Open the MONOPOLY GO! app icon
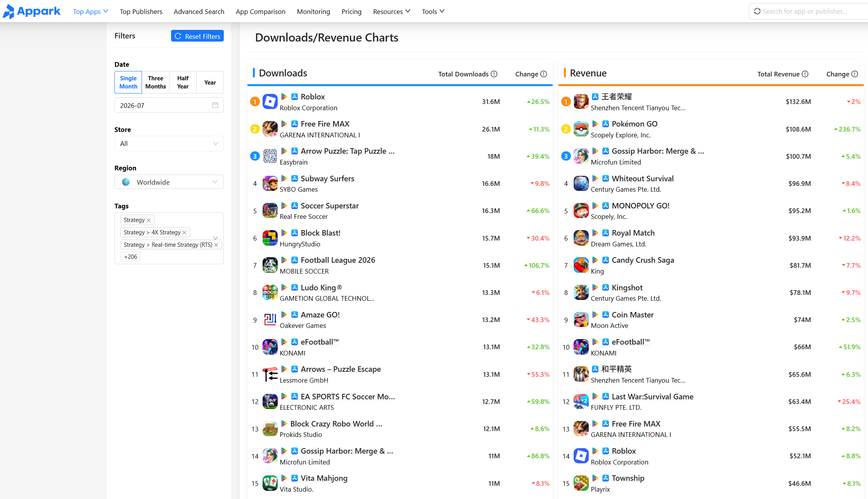This screenshot has height=499, width=868. 581,211
